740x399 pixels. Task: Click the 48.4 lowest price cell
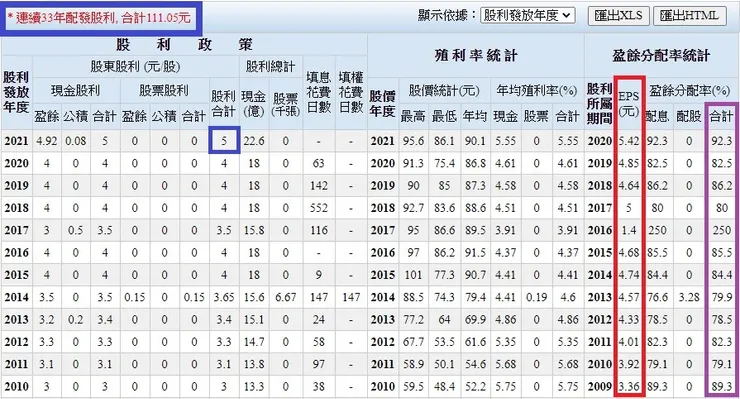tap(444, 387)
